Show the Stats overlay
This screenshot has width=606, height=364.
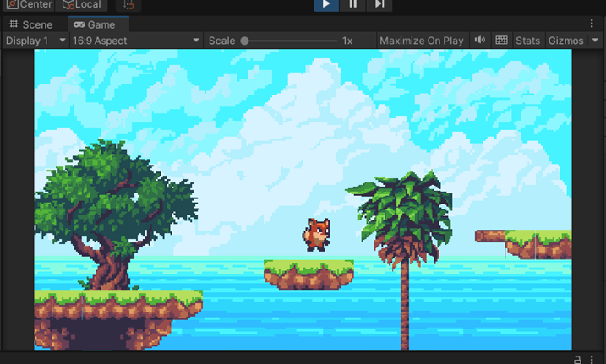tap(527, 41)
